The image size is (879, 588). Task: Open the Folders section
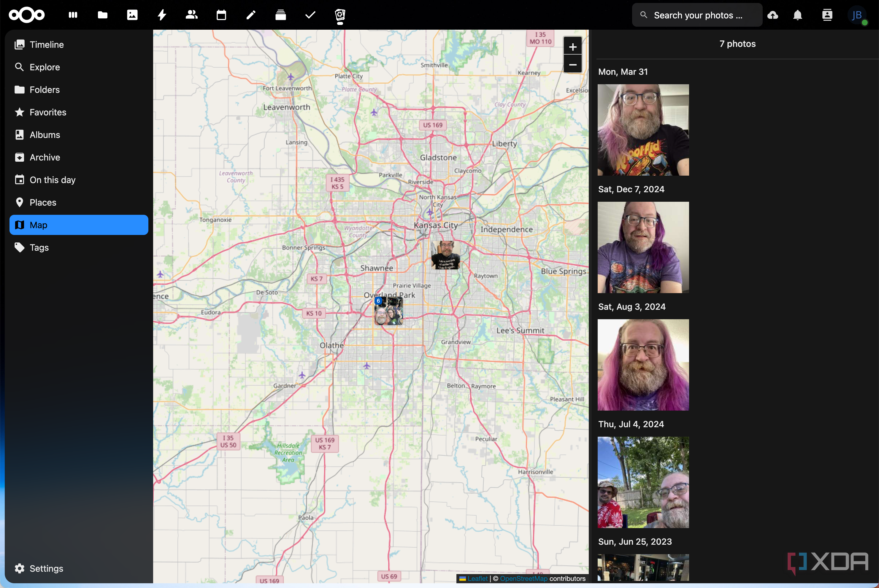pyautogui.click(x=79, y=90)
